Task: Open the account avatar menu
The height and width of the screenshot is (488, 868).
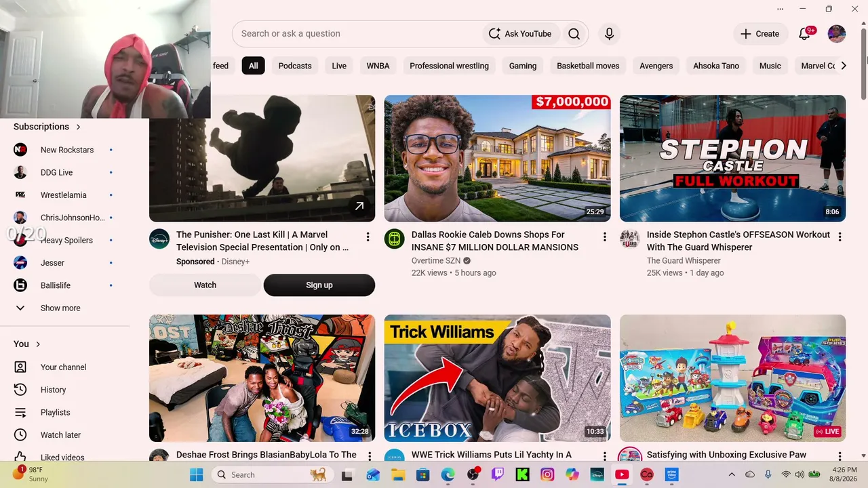Action: pos(837,34)
